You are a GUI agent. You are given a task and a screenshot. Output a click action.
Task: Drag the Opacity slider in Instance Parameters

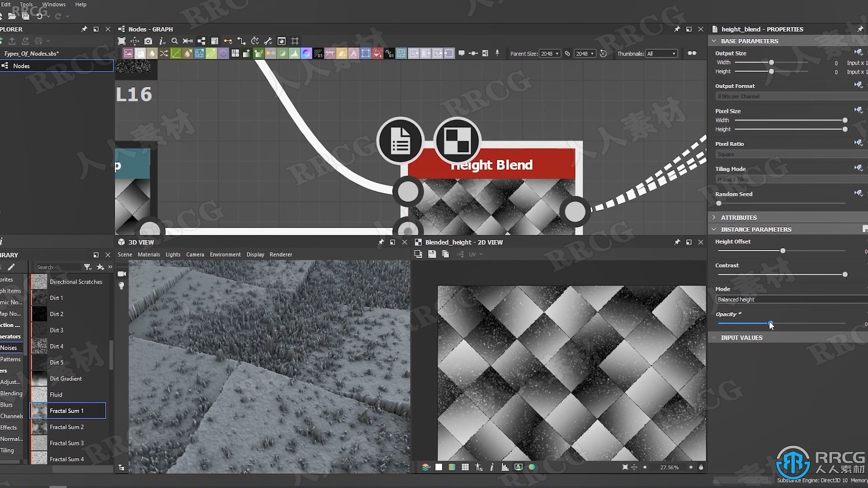(x=769, y=324)
